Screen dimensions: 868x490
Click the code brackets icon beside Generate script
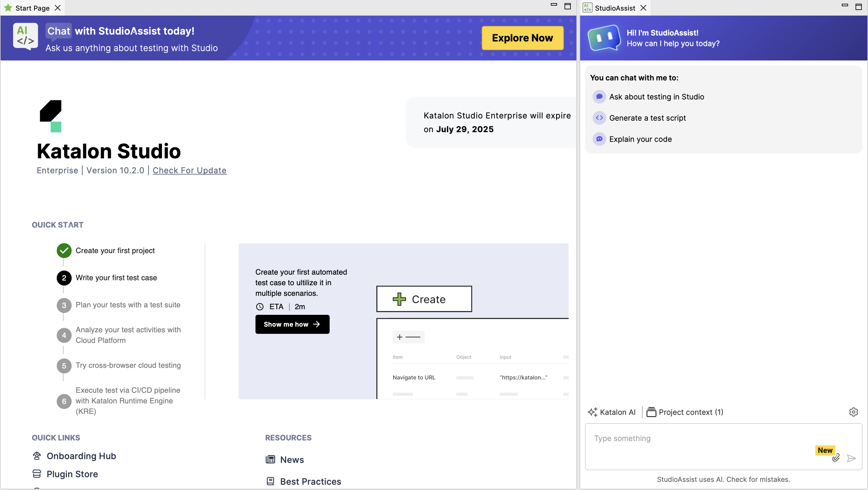click(x=599, y=118)
